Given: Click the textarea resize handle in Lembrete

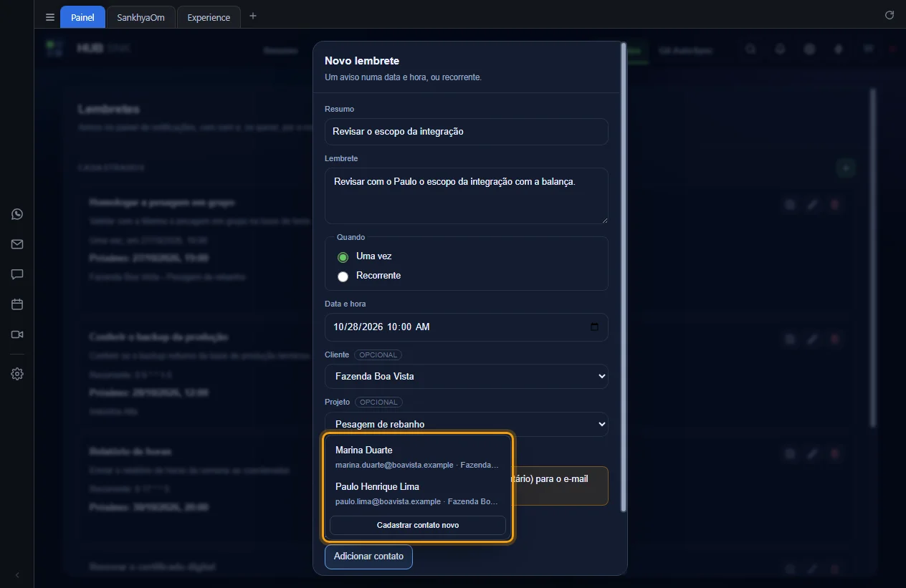Looking at the screenshot, I should click(604, 219).
